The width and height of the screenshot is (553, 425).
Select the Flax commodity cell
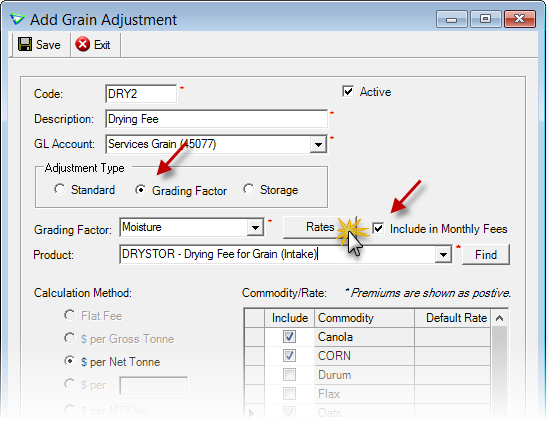(364, 394)
